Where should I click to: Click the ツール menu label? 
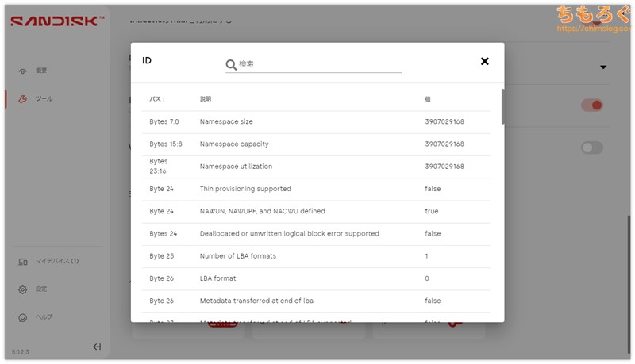pos(44,99)
